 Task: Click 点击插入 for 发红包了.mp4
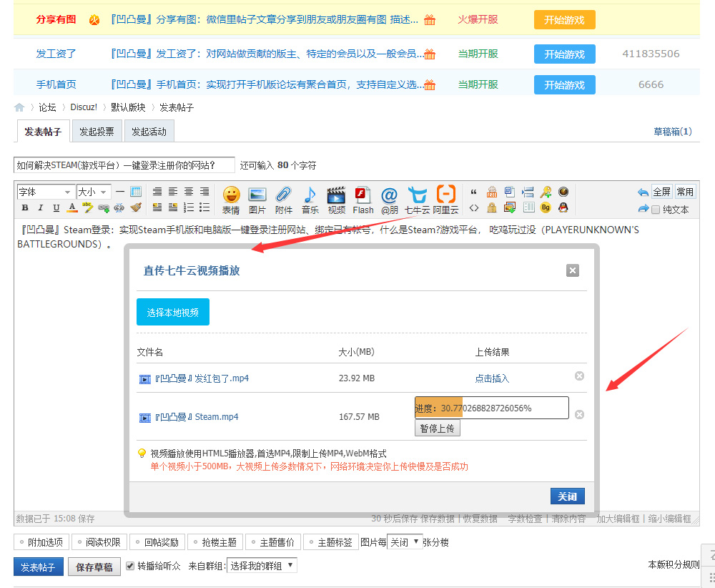492,378
